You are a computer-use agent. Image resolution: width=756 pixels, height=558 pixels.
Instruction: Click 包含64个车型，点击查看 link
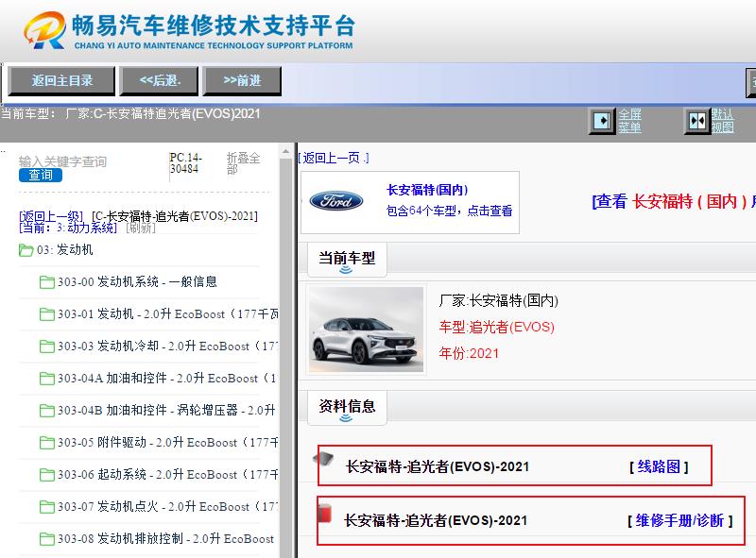coord(450,211)
